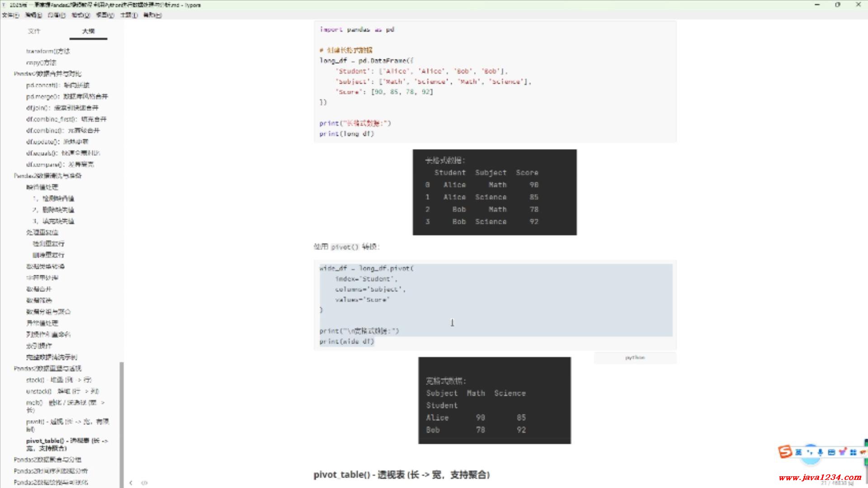
Task: Toggle Sogou punctuation mode icon
Action: 810,452
